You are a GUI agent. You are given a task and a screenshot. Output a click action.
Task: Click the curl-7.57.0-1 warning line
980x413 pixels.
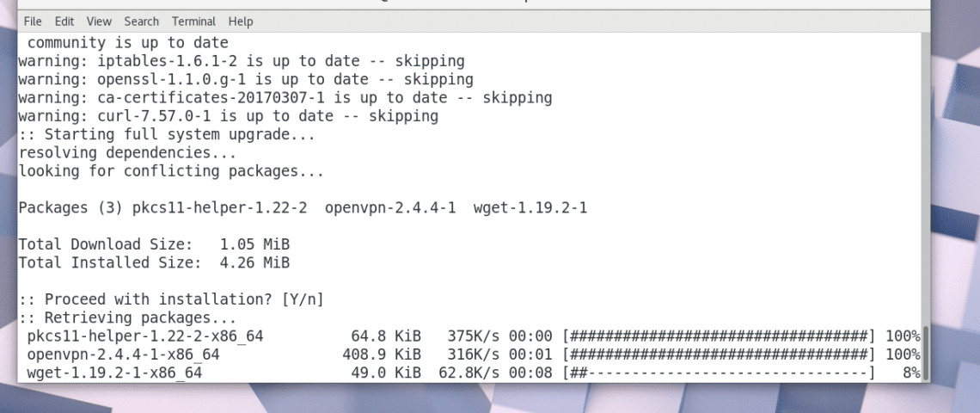point(228,116)
